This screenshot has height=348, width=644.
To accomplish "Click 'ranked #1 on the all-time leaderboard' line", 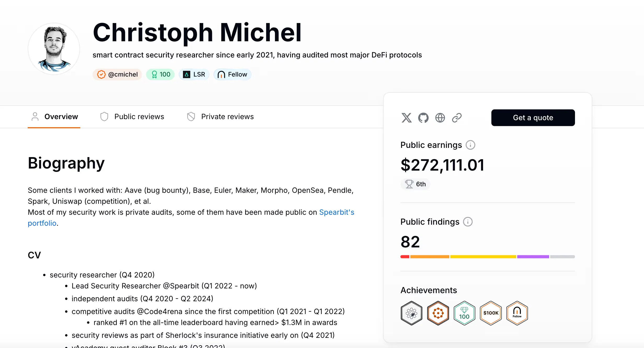I will (x=215, y=323).
